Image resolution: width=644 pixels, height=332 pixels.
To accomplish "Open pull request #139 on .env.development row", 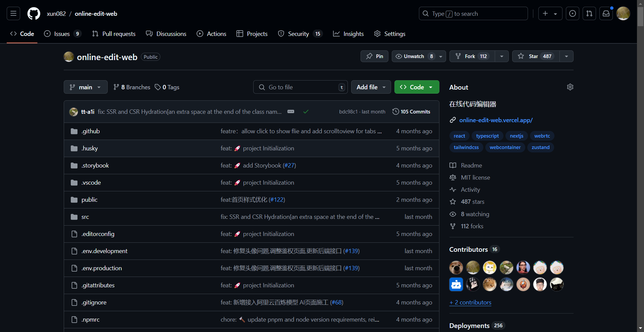I will point(351,251).
